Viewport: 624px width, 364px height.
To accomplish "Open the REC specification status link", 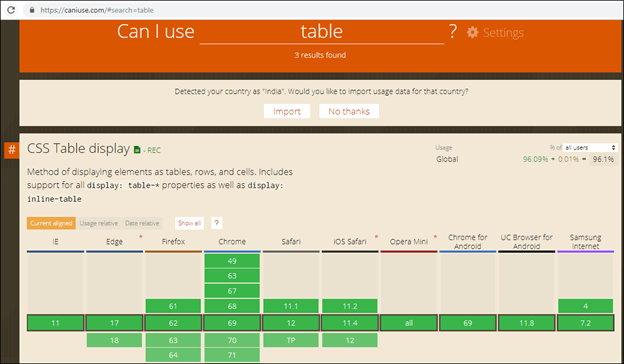I will coord(154,150).
